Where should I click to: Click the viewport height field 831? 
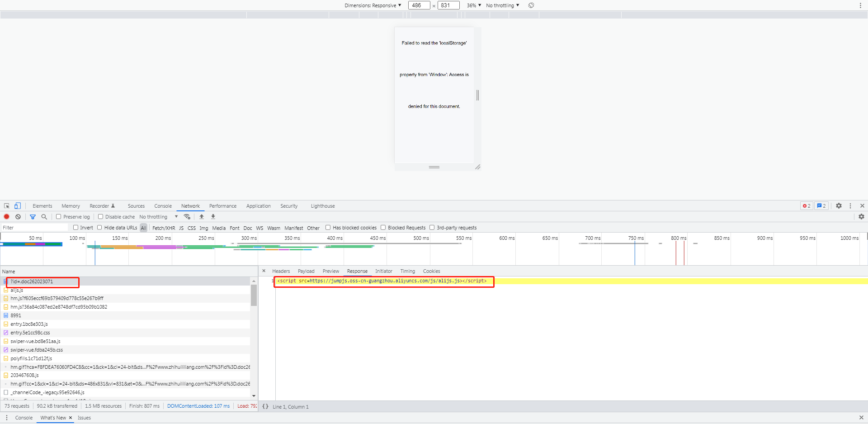pos(448,5)
